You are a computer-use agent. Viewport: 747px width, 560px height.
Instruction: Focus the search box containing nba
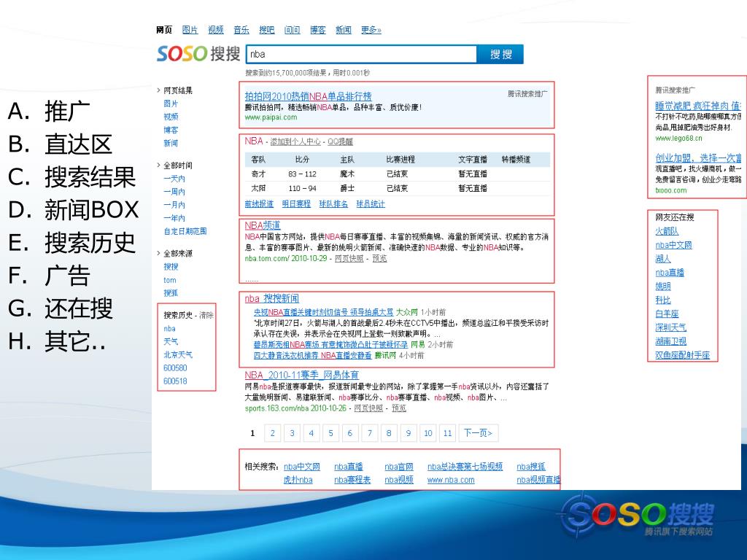click(361, 54)
